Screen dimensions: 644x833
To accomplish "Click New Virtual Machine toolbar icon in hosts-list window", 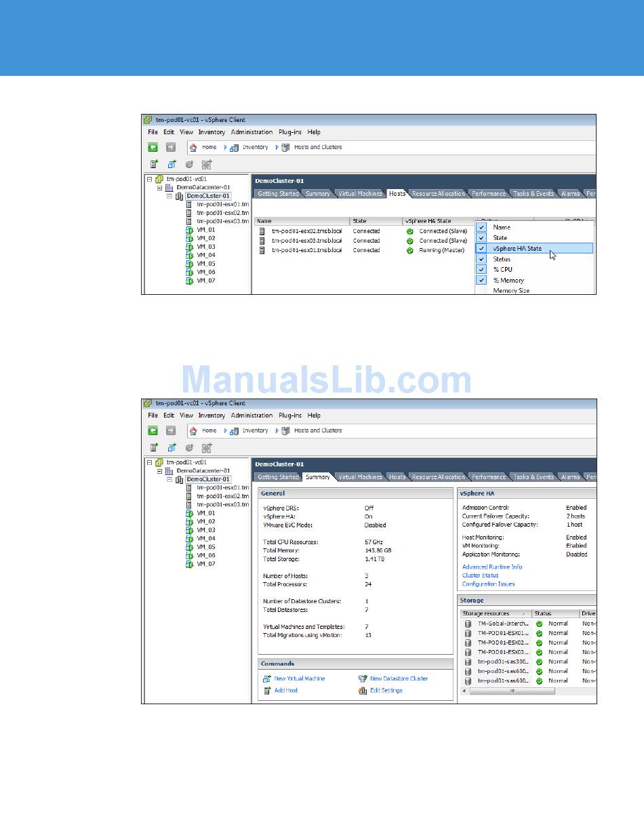I will click(172, 164).
